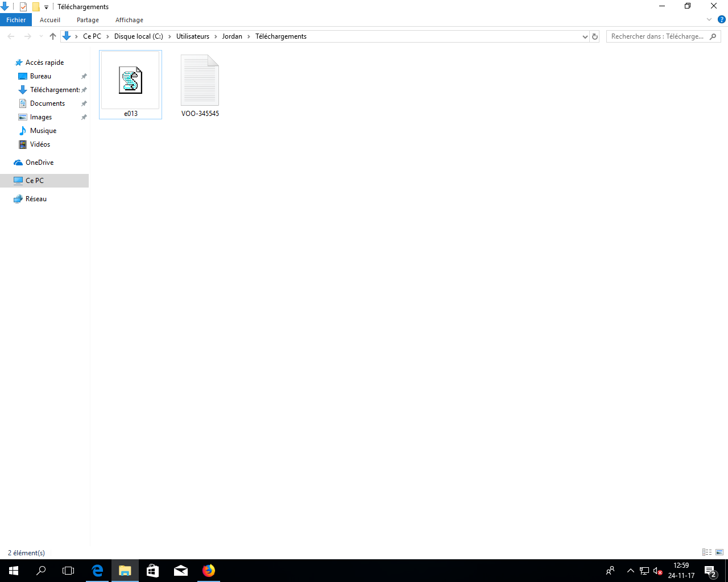Expand the ribbon with the chevron

(x=709, y=20)
